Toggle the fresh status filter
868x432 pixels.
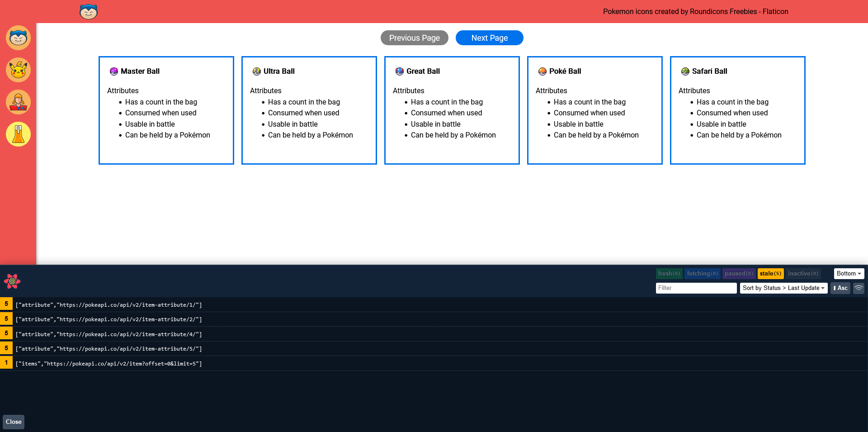669,274
